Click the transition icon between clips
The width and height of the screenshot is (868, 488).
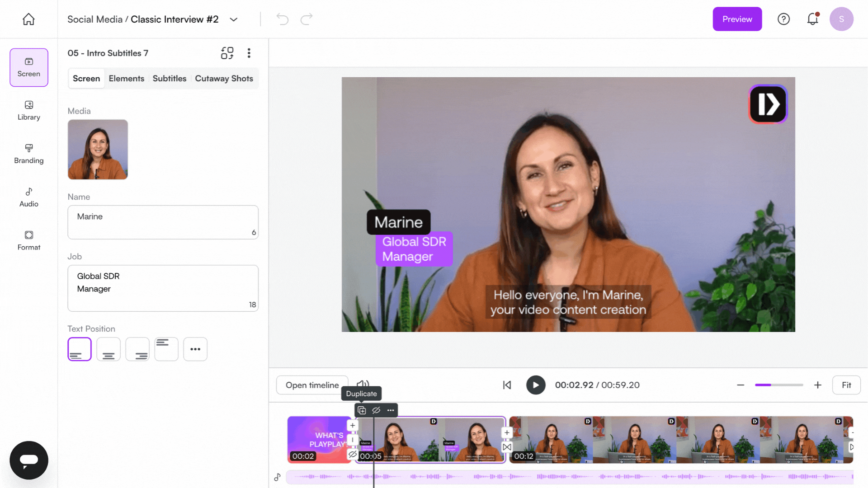[507, 447]
